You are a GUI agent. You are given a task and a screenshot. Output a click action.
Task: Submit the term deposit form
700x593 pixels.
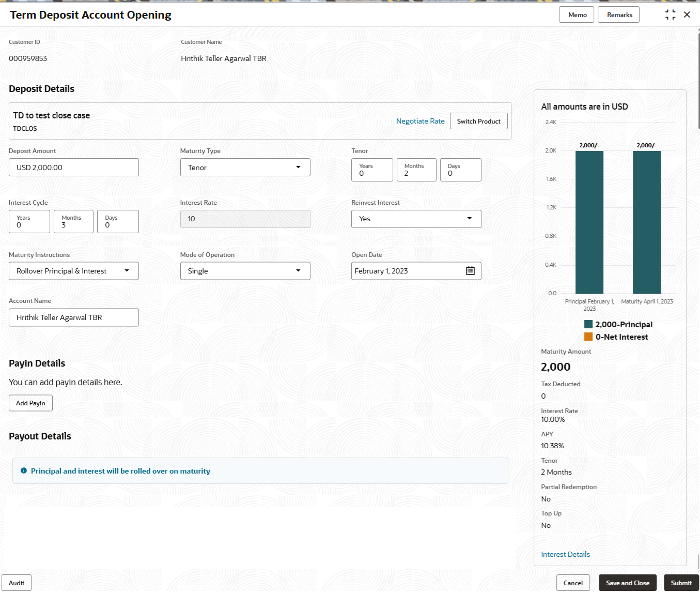(x=680, y=583)
